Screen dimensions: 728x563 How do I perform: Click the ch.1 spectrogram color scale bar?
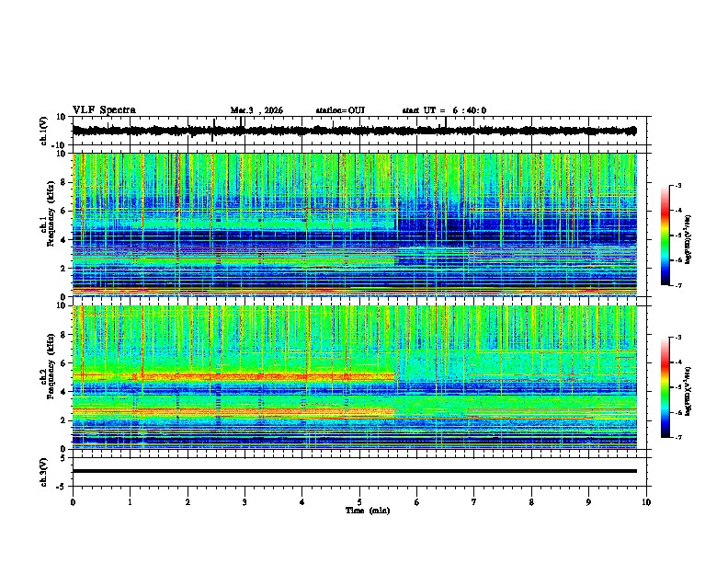[665, 236]
